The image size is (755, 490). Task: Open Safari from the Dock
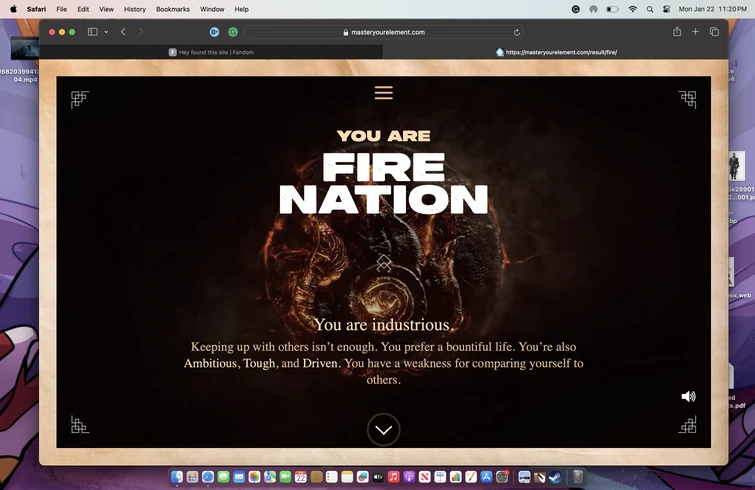click(x=208, y=477)
